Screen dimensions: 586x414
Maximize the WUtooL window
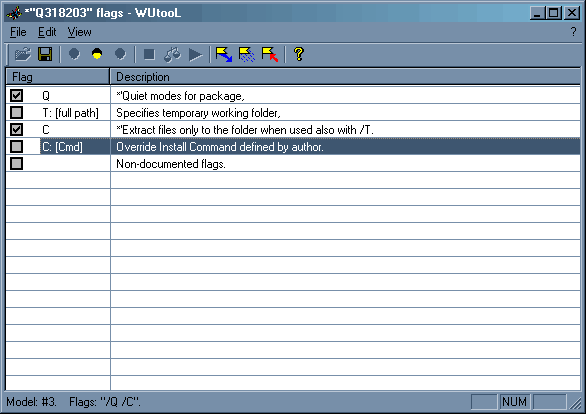tap(553, 13)
